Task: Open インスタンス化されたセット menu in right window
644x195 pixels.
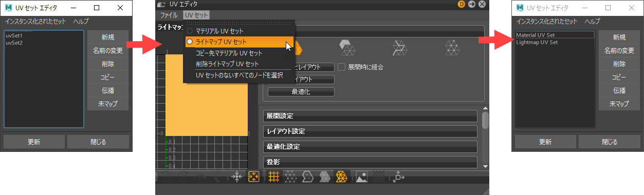Action: click(547, 22)
